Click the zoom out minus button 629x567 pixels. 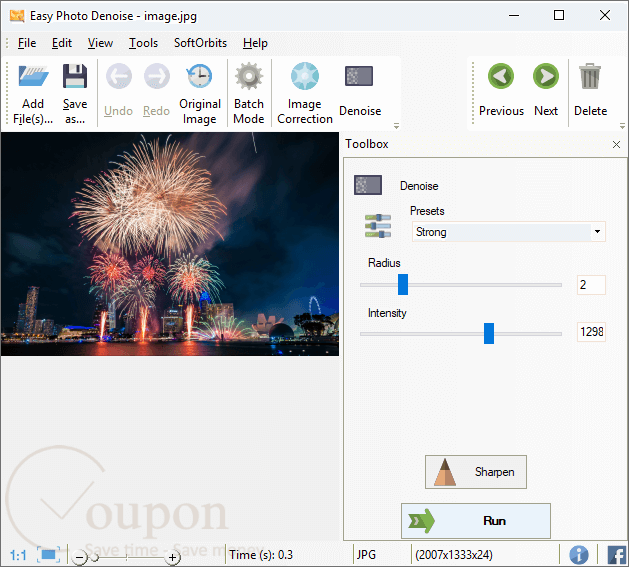click(x=80, y=557)
